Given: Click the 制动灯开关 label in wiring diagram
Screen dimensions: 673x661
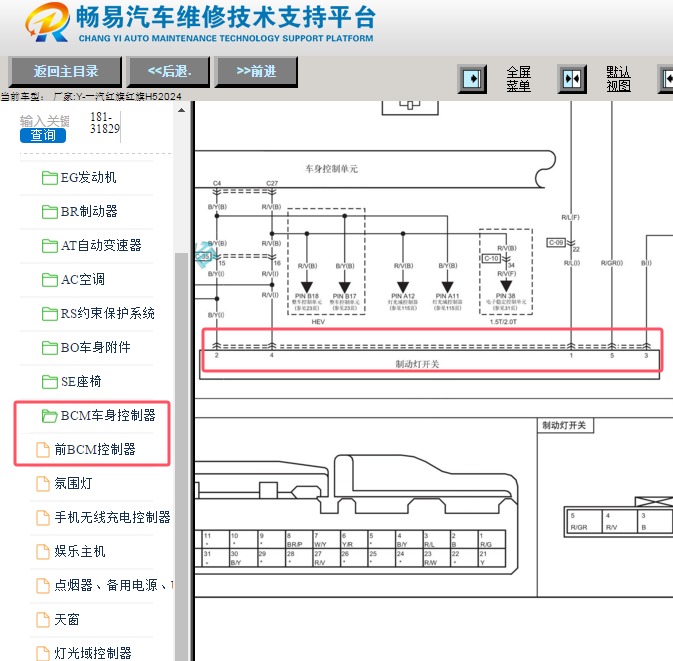Looking at the screenshot, I should point(417,364).
